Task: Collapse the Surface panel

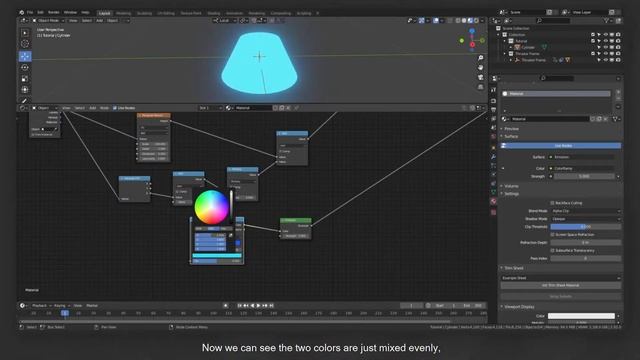Action: tap(511, 136)
